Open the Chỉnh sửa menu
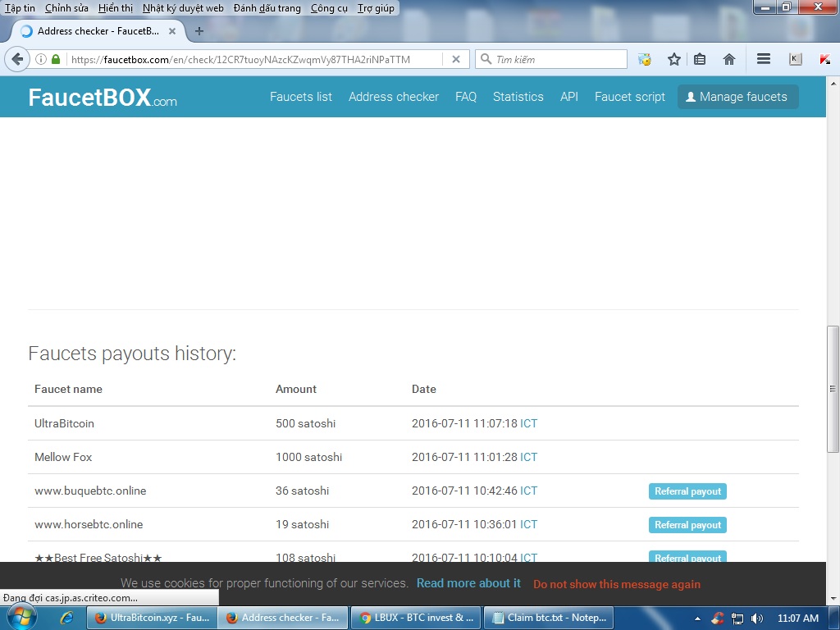 pyautogui.click(x=66, y=8)
